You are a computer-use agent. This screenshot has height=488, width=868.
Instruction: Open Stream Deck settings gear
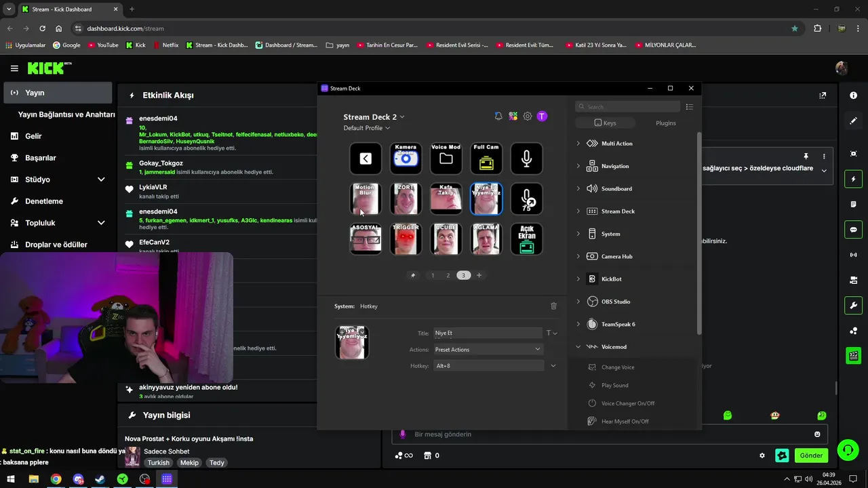point(528,117)
